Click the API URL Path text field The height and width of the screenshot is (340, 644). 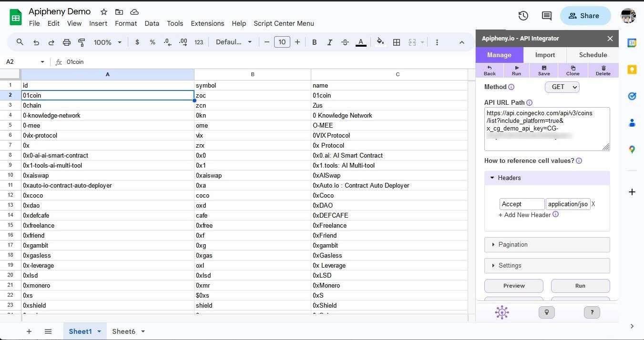point(547,129)
